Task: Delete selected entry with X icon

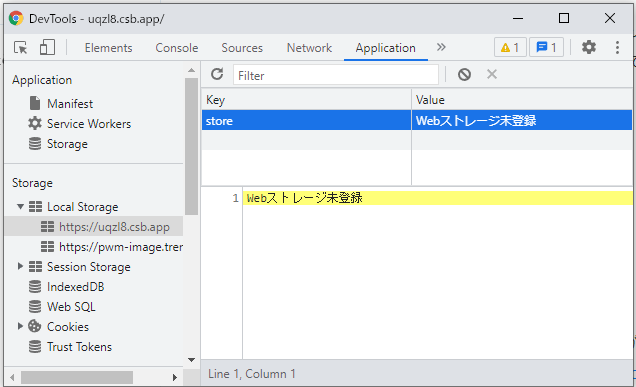Action: [492, 74]
